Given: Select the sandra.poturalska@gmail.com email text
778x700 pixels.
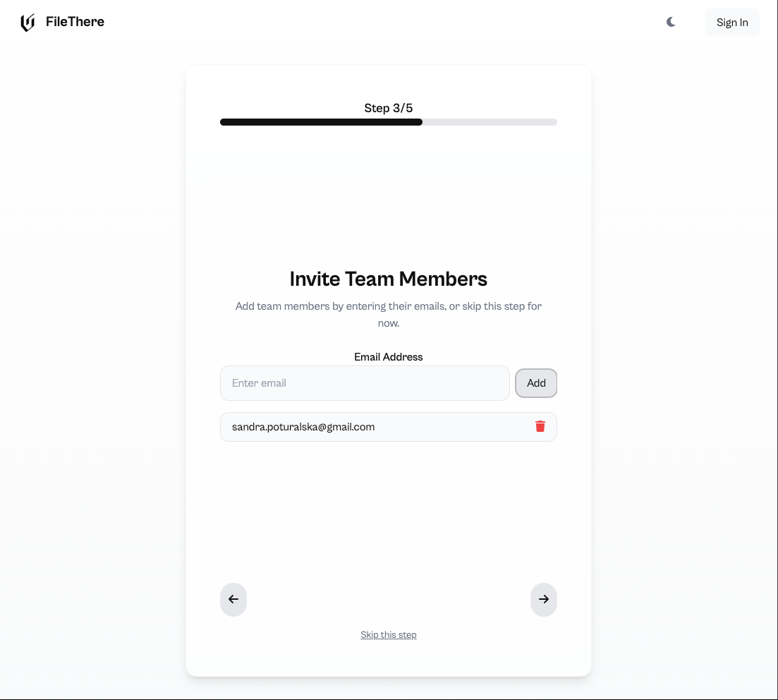Looking at the screenshot, I should pyautogui.click(x=303, y=427).
